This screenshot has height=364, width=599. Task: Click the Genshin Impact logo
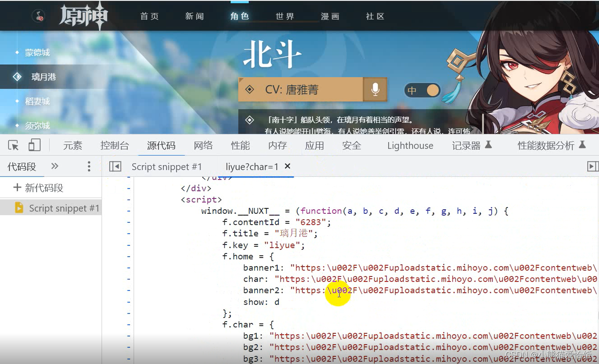(x=84, y=16)
